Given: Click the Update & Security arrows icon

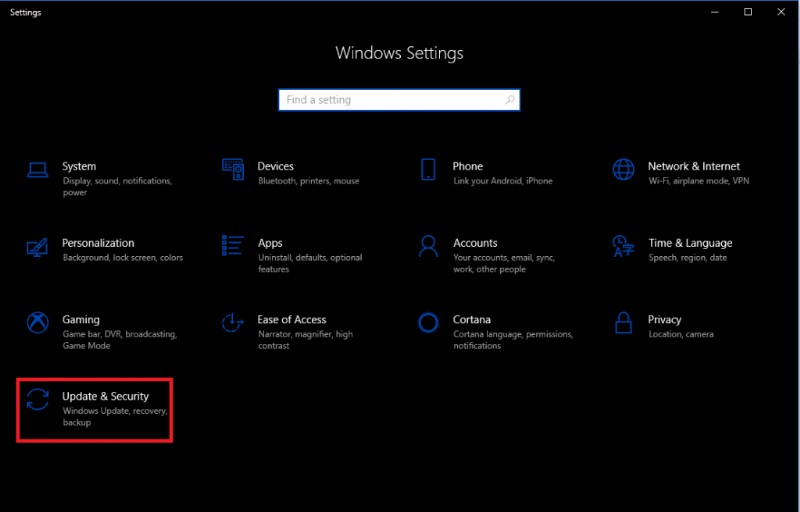Looking at the screenshot, I should (38, 399).
